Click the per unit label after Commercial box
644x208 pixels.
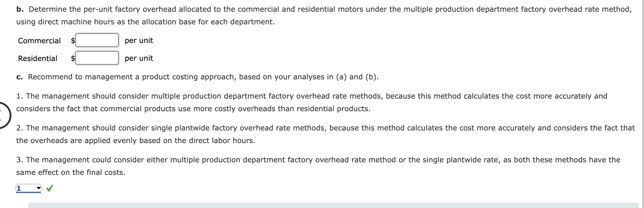click(x=138, y=41)
